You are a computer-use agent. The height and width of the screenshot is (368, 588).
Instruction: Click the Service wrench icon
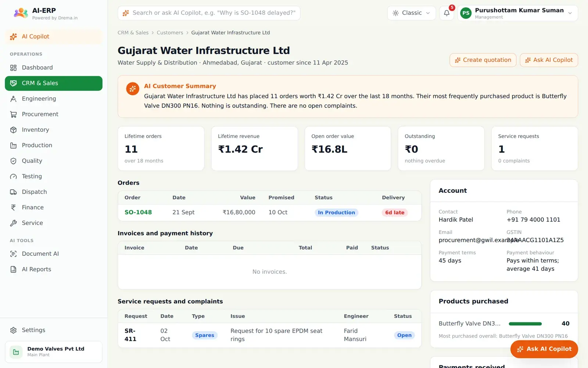click(14, 223)
